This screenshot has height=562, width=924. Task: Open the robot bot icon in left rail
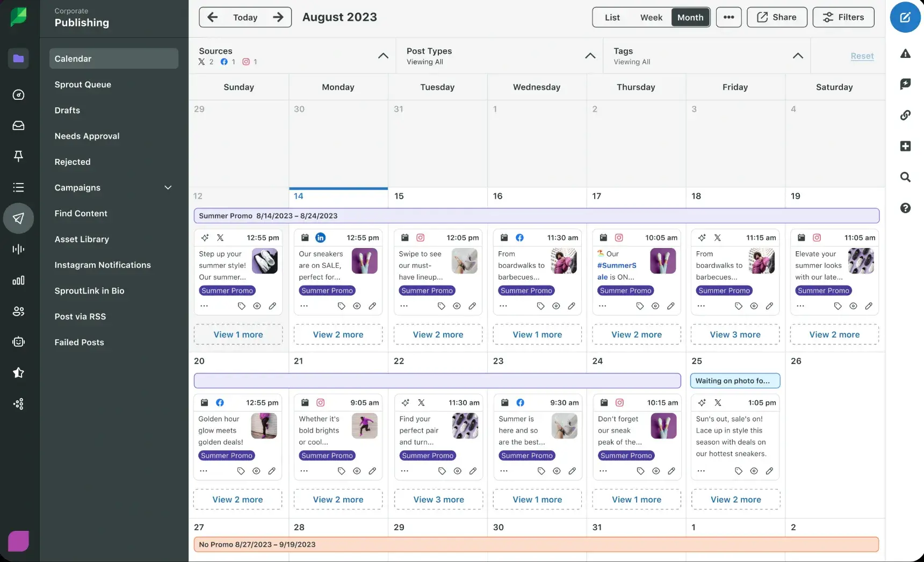[x=18, y=342]
